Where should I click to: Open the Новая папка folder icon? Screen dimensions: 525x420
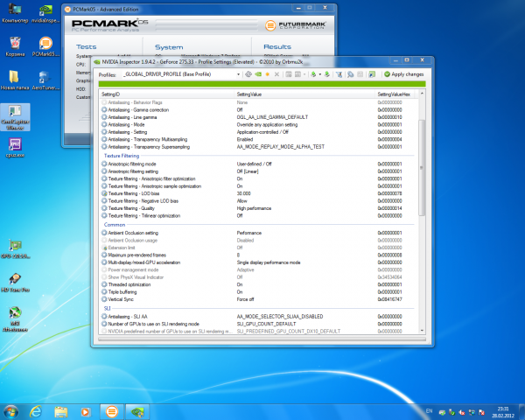[15, 80]
